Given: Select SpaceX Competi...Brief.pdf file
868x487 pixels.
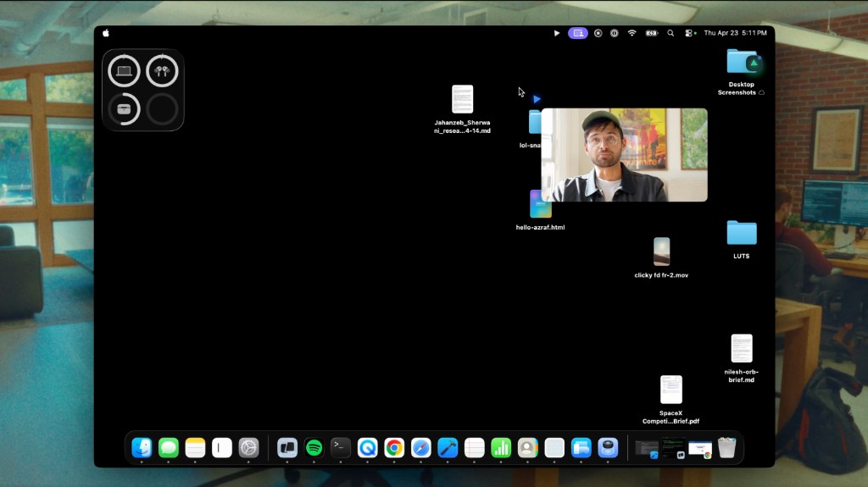Looking at the screenshot, I should (x=671, y=400).
